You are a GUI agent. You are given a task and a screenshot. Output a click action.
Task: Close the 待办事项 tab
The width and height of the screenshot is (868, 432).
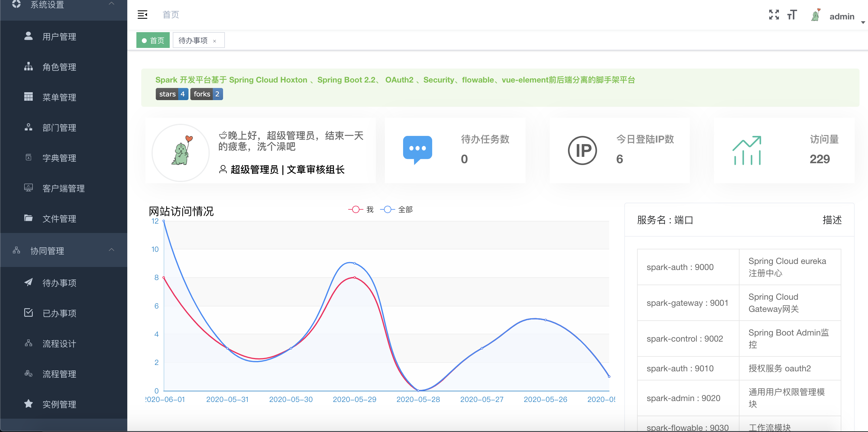point(215,41)
